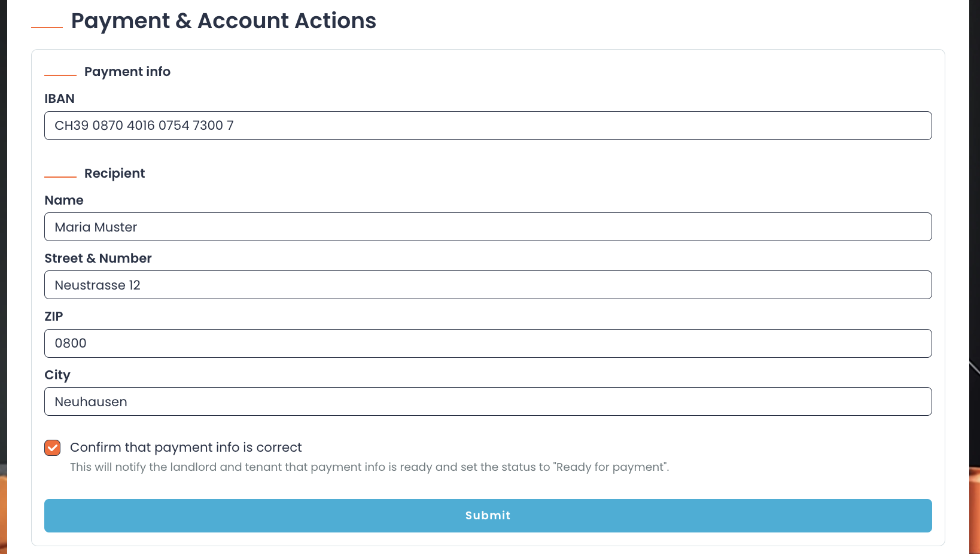Click the ZIP field label

pyautogui.click(x=54, y=316)
